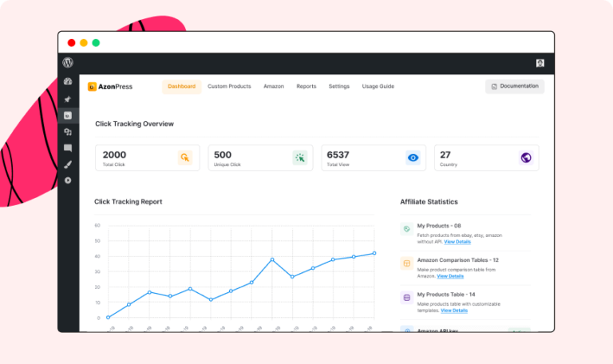
Task: Open the Media sidebar icon
Action: click(x=68, y=132)
